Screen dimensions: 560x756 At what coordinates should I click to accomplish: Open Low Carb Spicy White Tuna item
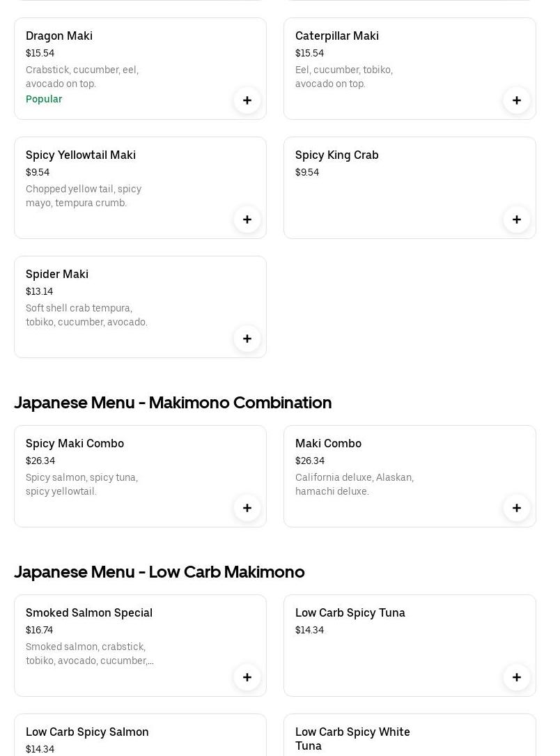pos(352,738)
